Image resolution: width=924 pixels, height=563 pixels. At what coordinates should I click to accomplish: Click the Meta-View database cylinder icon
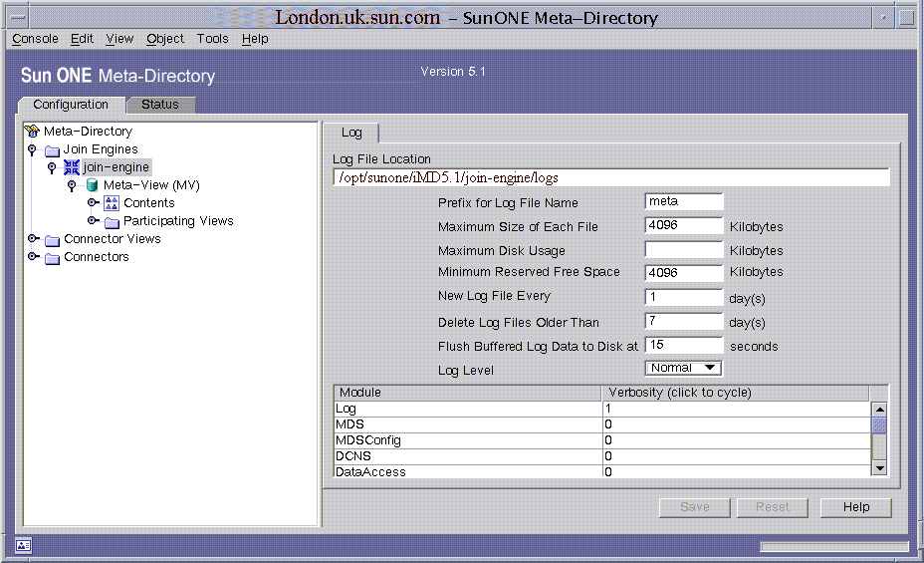[92, 185]
